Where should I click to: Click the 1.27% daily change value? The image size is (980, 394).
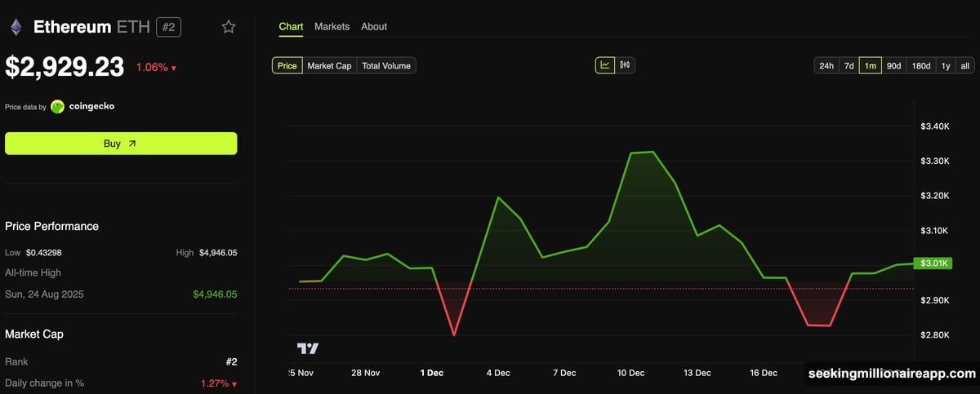pos(219,383)
